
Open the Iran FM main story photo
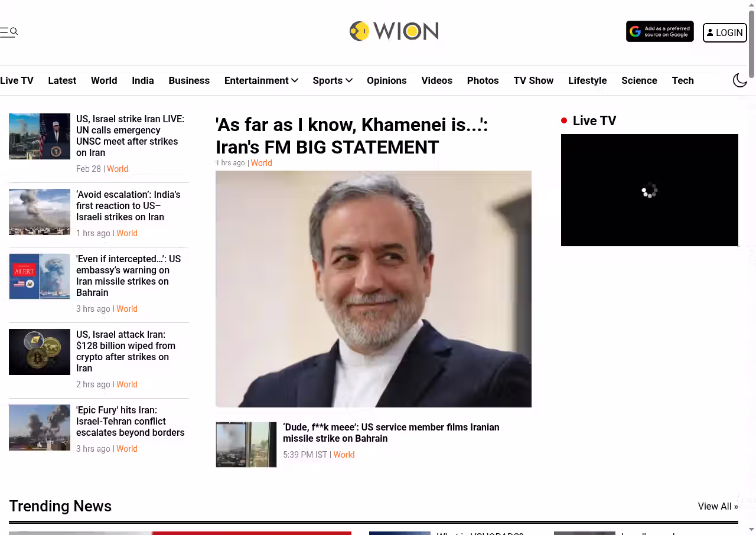(x=373, y=289)
